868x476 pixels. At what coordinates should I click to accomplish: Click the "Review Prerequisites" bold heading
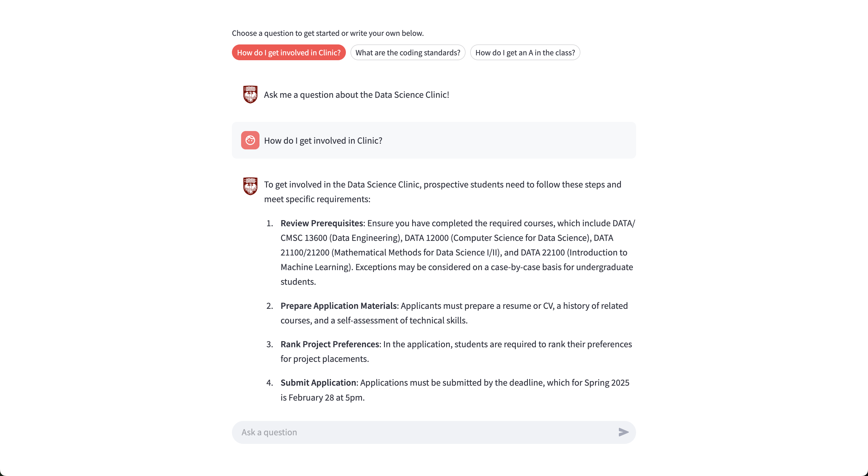[x=321, y=223]
